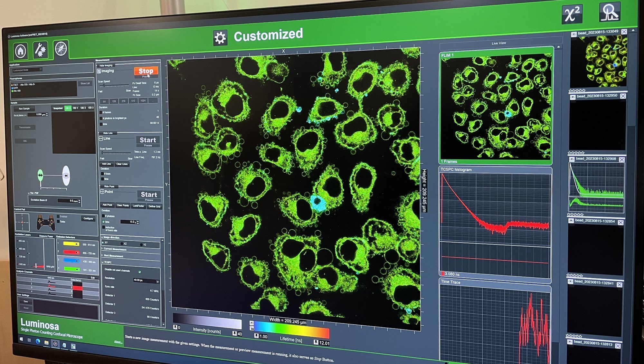Select the OD 3 snapshot tab

(x=91, y=108)
